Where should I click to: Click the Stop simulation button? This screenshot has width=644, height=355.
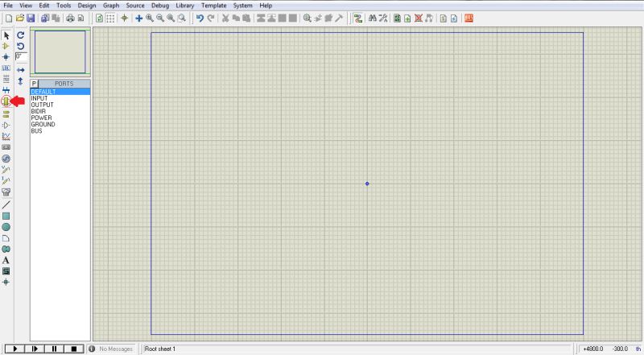[74, 349]
